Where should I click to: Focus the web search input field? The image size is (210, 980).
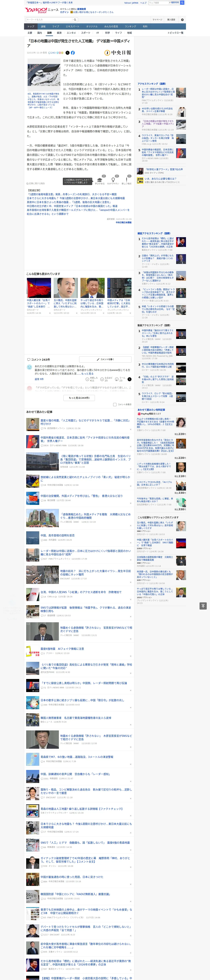(x=158, y=3)
